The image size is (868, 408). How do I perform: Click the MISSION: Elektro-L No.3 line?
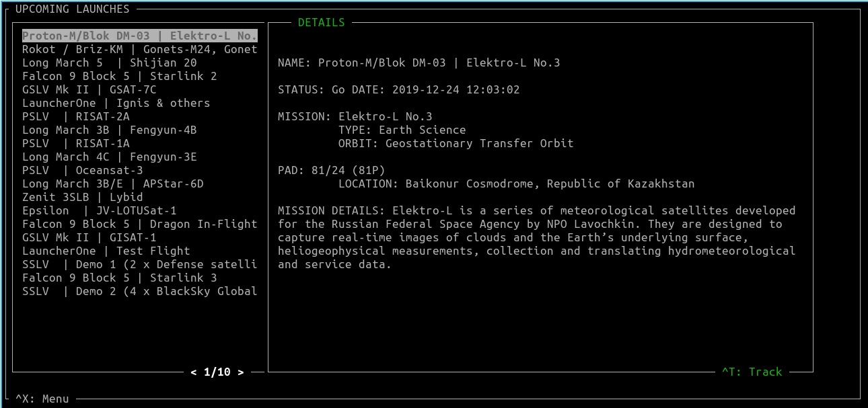click(x=355, y=116)
